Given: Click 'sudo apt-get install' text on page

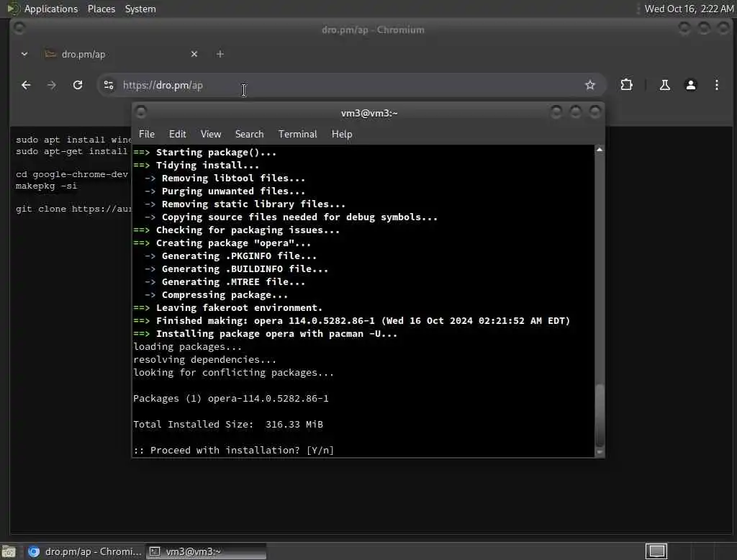Looking at the screenshot, I should coord(71,151).
